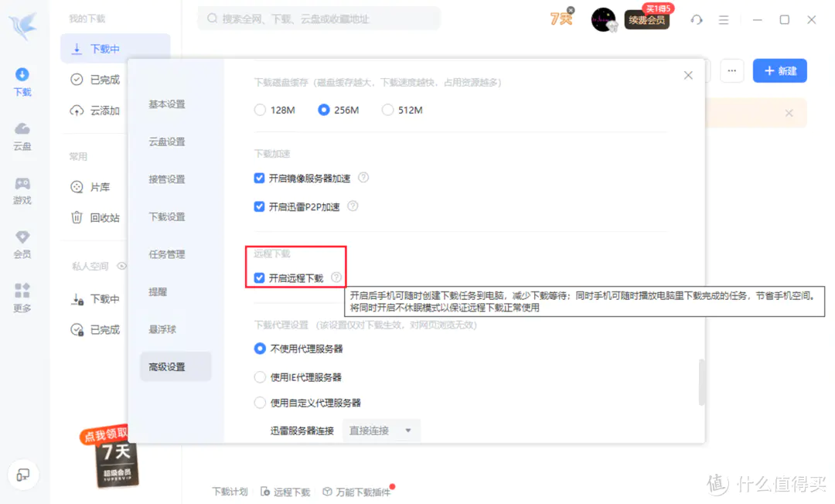Switch to 任务管理 settings tab
The width and height of the screenshot is (835, 504).
pyautogui.click(x=167, y=254)
